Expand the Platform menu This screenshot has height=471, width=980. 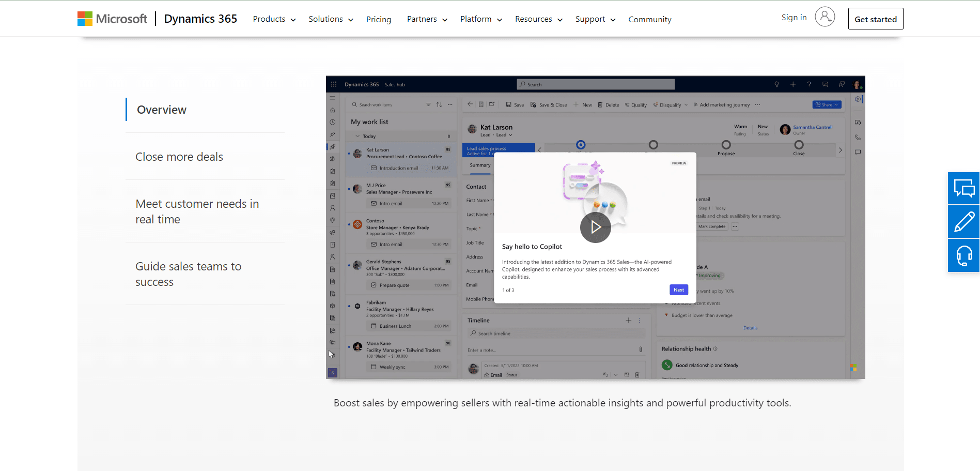[x=481, y=19]
